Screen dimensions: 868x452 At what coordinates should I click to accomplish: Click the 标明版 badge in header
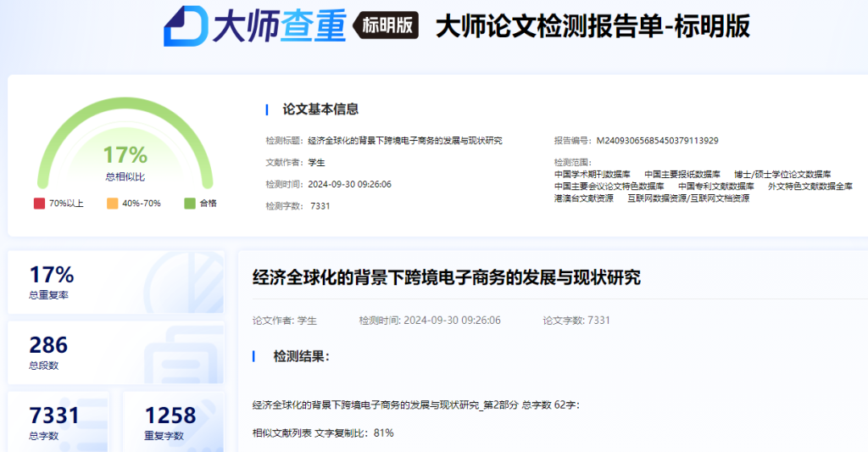[387, 25]
